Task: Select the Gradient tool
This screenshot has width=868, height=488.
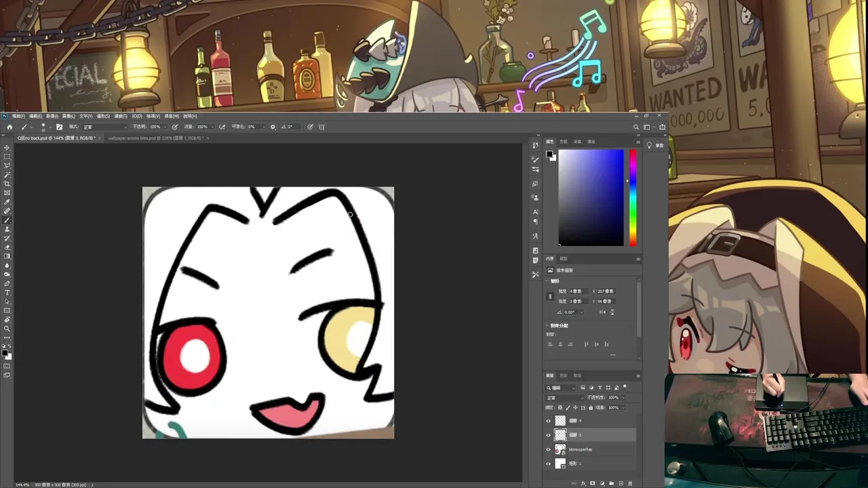Action: [x=7, y=256]
